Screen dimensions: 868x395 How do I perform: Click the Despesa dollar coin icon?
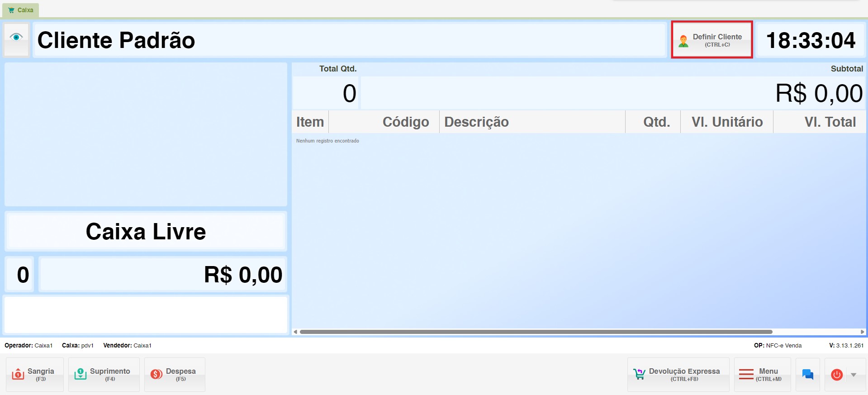click(x=157, y=374)
